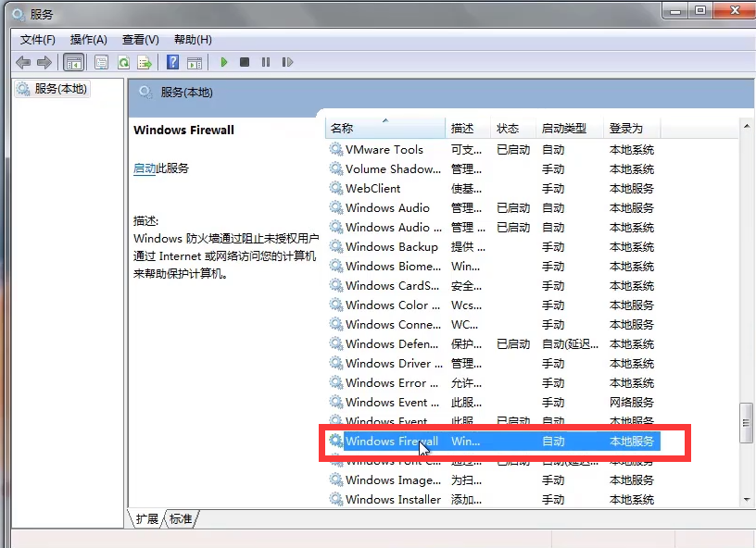Toggle the console tree visibility icon
Screen dimensions: 756x548
pyautogui.click(x=73, y=62)
